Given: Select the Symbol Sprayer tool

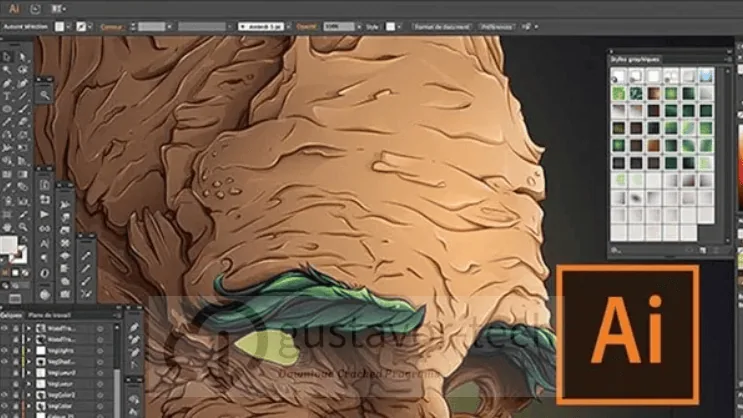Looking at the screenshot, I should tap(7, 201).
